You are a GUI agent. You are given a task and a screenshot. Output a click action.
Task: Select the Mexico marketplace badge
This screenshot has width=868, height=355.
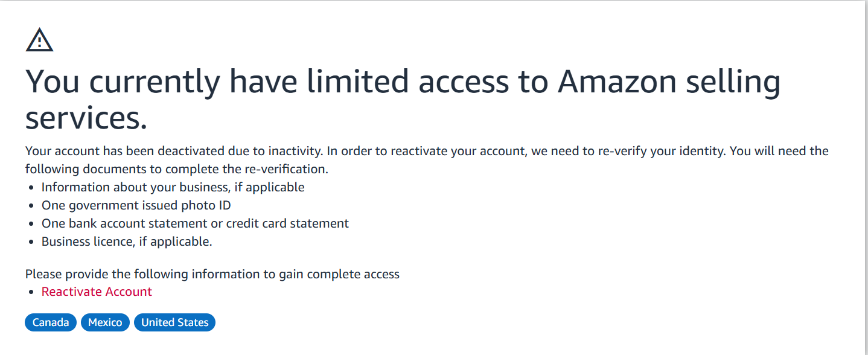coord(105,322)
